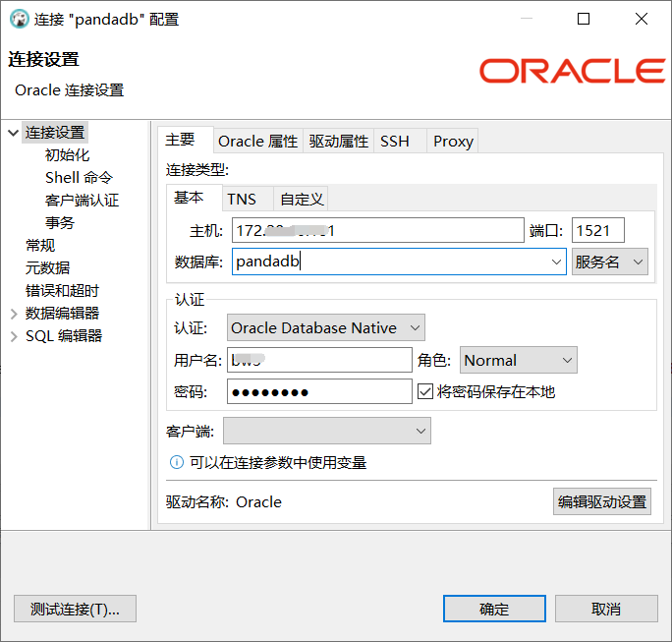Click into the 密码 password field

(319, 391)
